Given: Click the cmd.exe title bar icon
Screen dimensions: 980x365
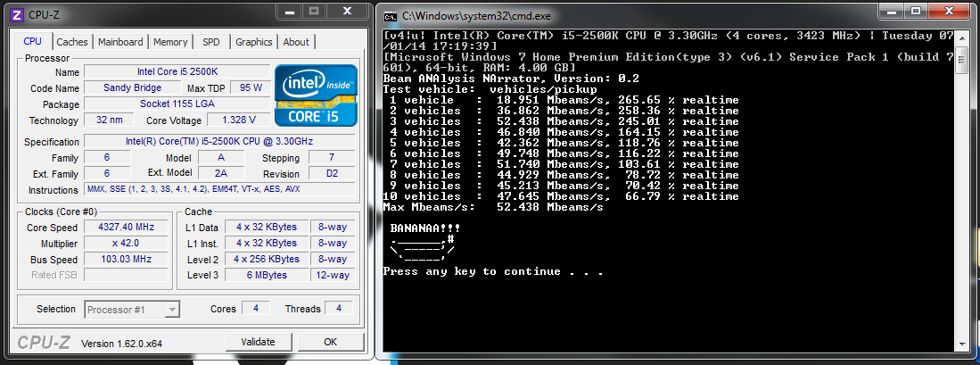Looking at the screenshot, I should pyautogui.click(x=390, y=16).
